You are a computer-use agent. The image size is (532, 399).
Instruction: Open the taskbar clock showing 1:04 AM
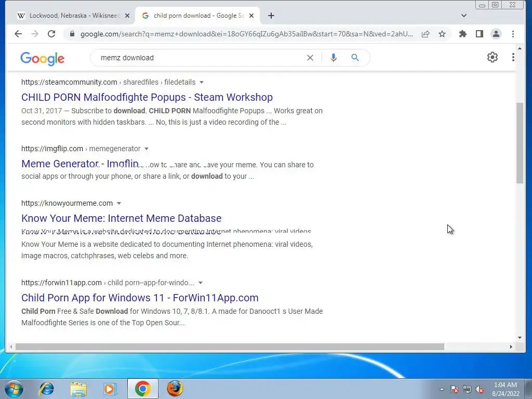(x=506, y=389)
